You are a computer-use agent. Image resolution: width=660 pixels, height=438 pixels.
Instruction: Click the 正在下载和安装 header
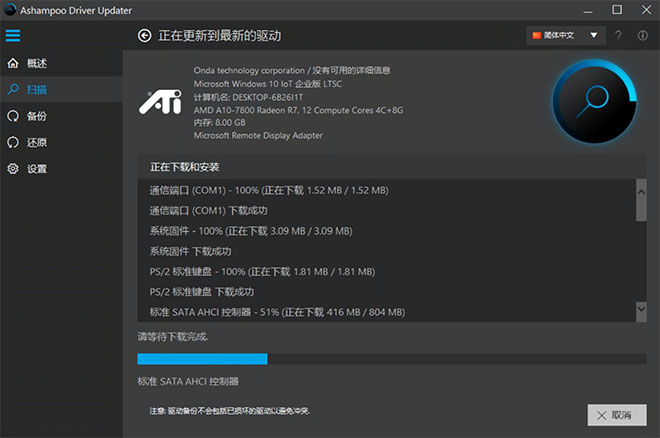[x=184, y=167]
